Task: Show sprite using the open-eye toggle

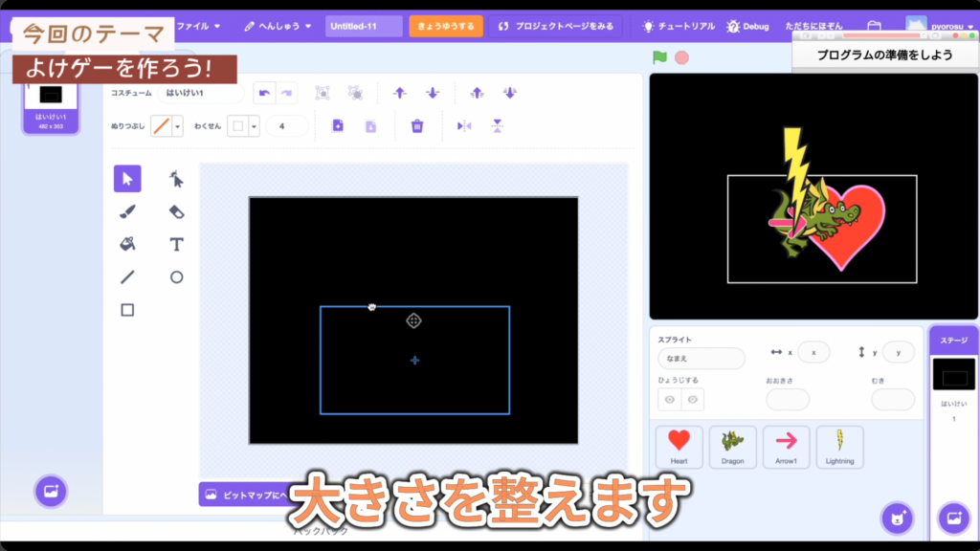Action: coord(670,399)
